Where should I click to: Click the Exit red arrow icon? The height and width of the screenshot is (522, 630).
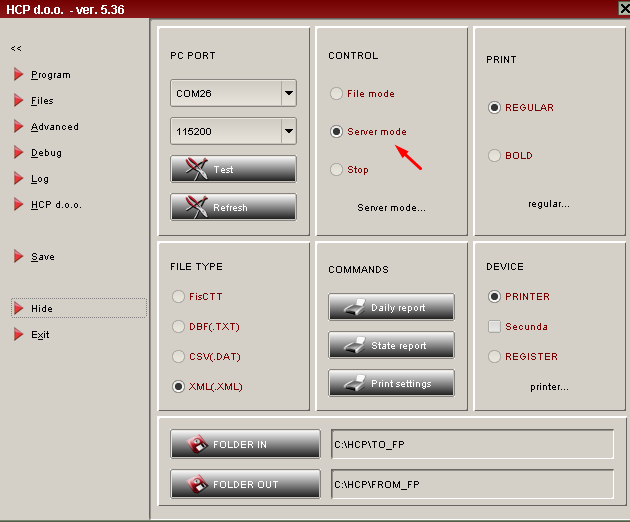click(x=19, y=335)
